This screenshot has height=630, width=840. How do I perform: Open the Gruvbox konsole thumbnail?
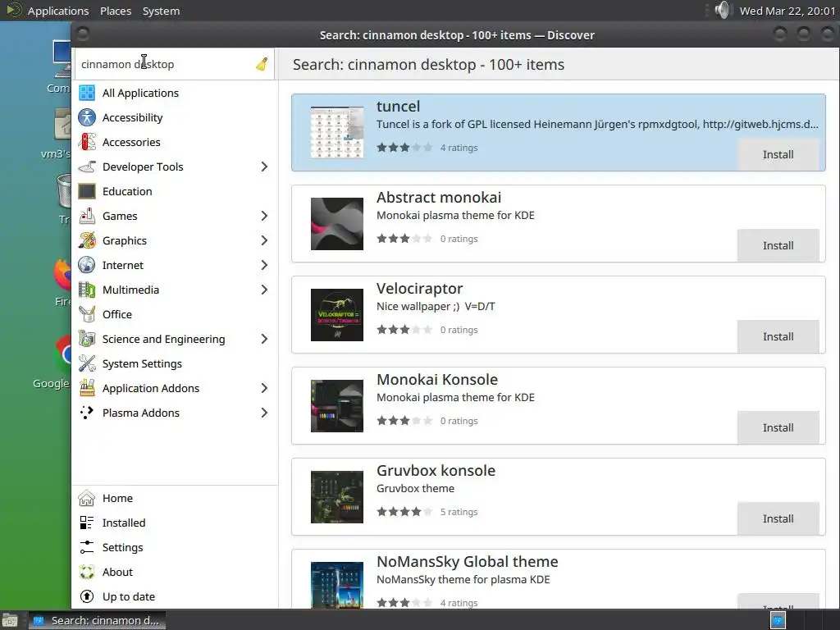pos(337,497)
